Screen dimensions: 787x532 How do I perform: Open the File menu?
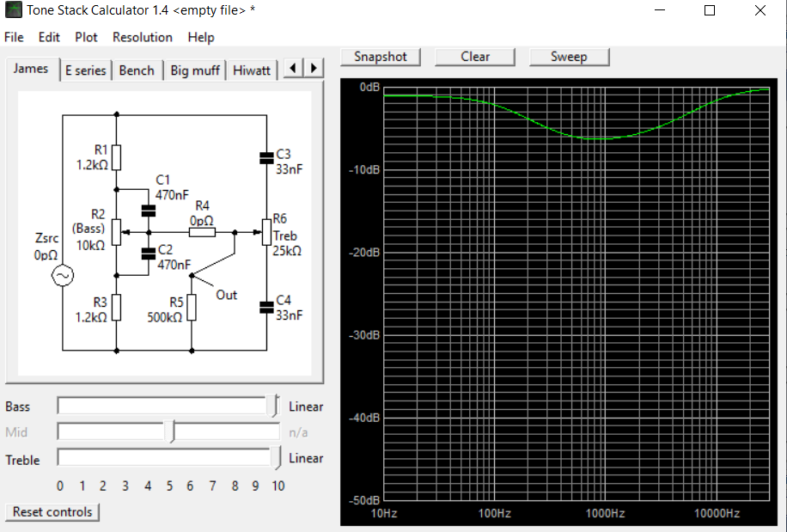(x=14, y=37)
